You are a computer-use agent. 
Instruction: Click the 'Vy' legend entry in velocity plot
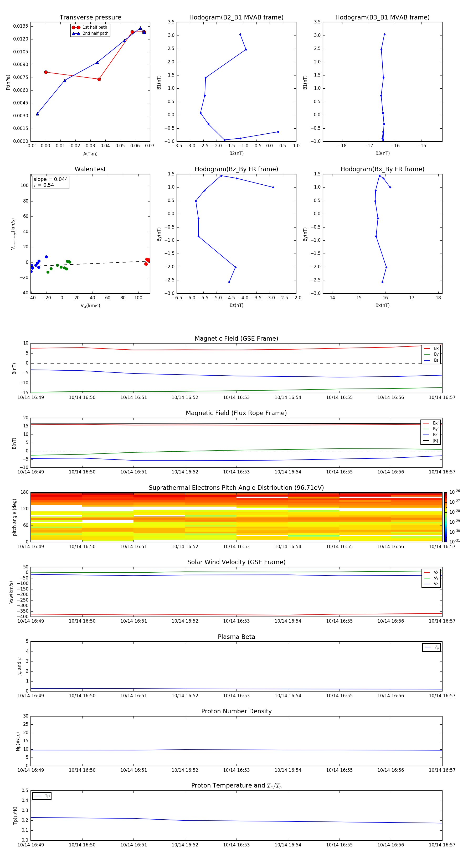click(x=431, y=578)
